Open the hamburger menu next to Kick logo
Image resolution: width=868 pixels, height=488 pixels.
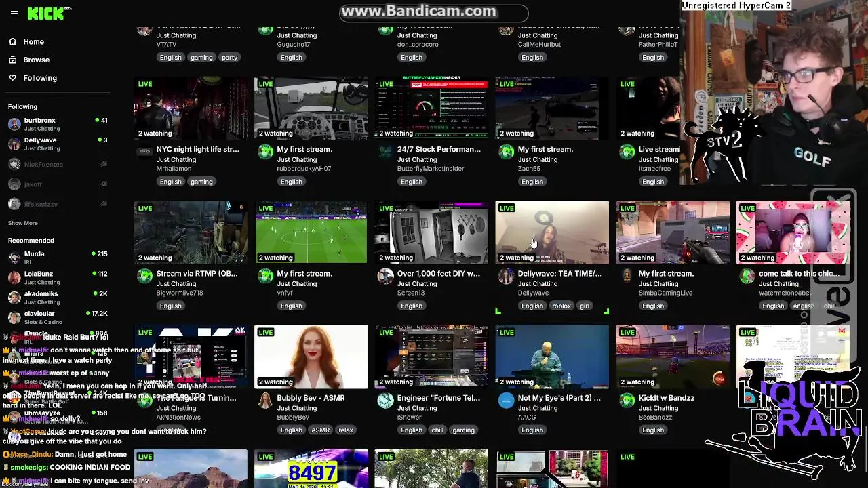tap(14, 14)
